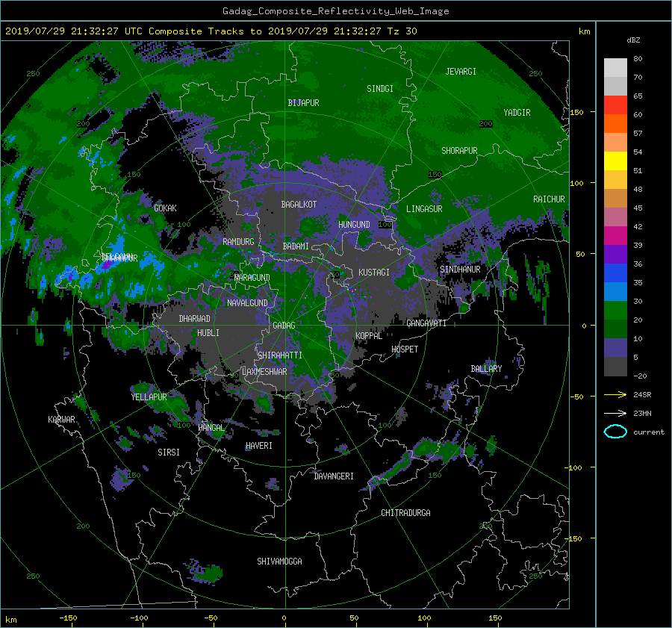Image resolution: width=672 pixels, height=628 pixels.
Task: Click the NAVALGUND city label
Action: tap(247, 303)
